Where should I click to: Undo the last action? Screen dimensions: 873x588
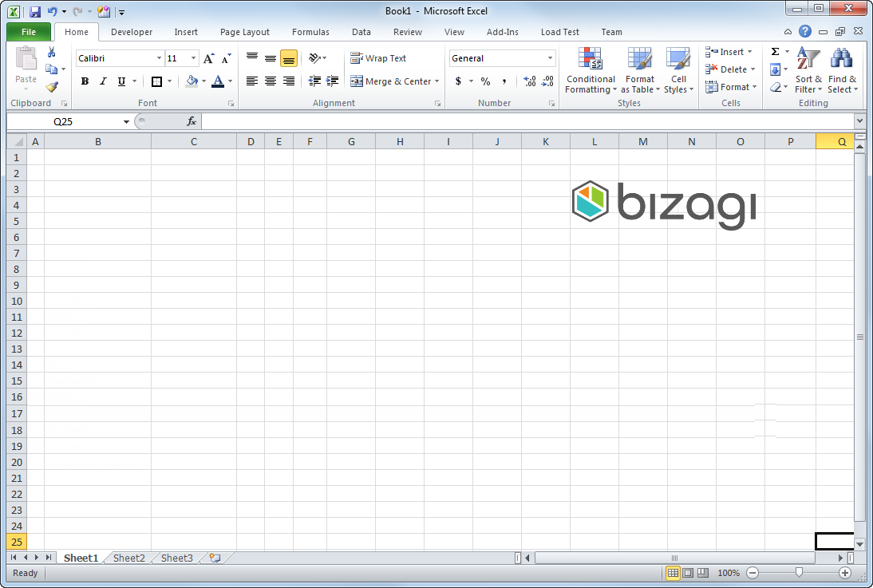click(x=53, y=11)
